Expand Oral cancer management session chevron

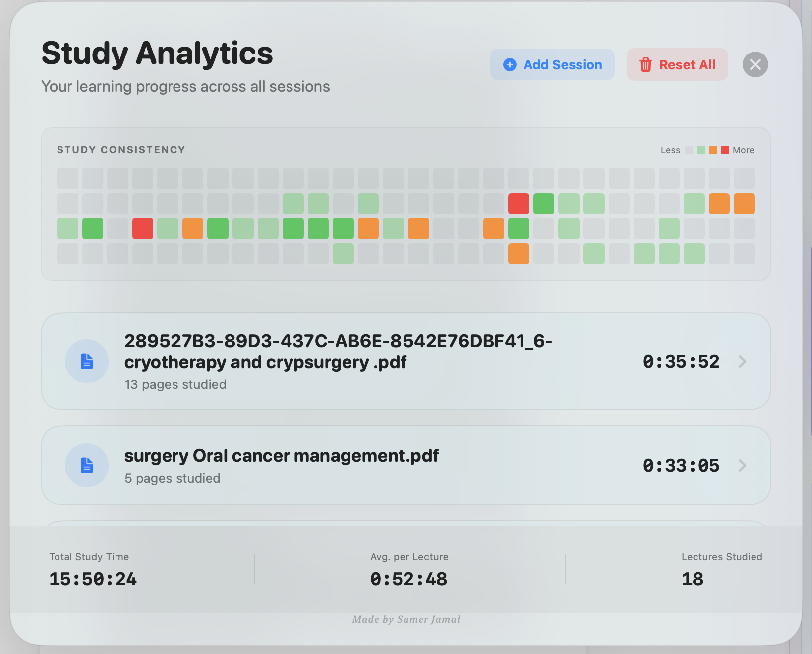[742, 465]
